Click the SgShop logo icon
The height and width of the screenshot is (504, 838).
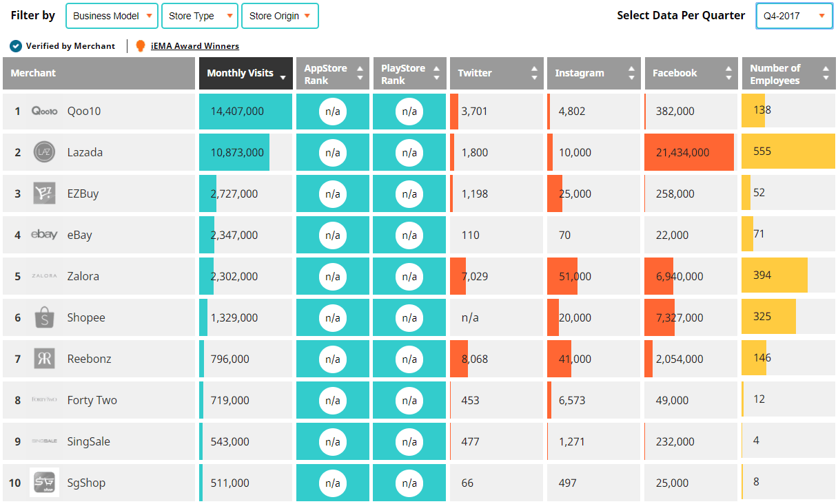[x=44, y=483]
